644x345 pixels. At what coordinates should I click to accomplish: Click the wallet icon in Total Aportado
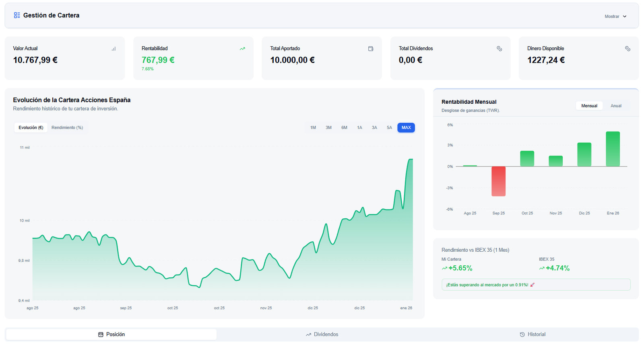pyautogui.click(x=371, y=49)
